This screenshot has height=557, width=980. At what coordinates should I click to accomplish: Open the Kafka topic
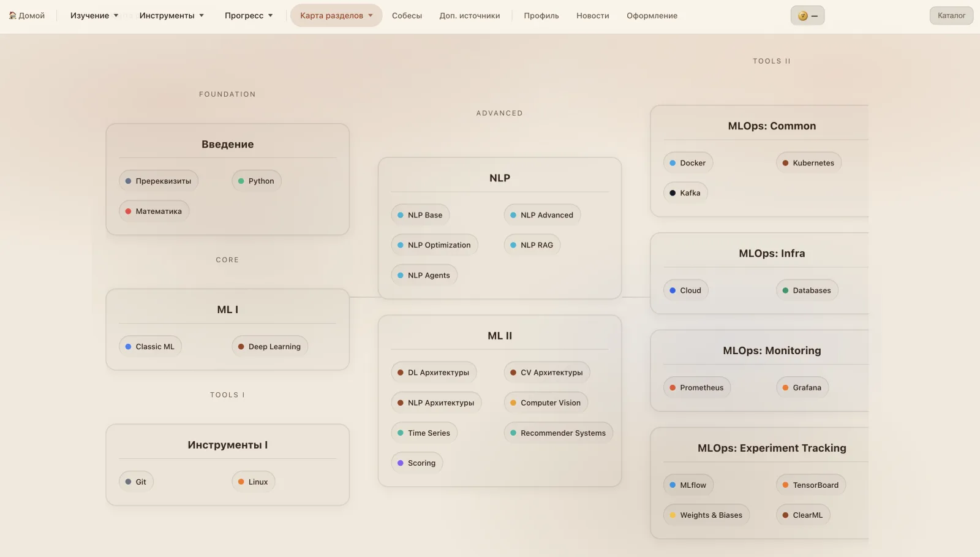tap(685, 192)
